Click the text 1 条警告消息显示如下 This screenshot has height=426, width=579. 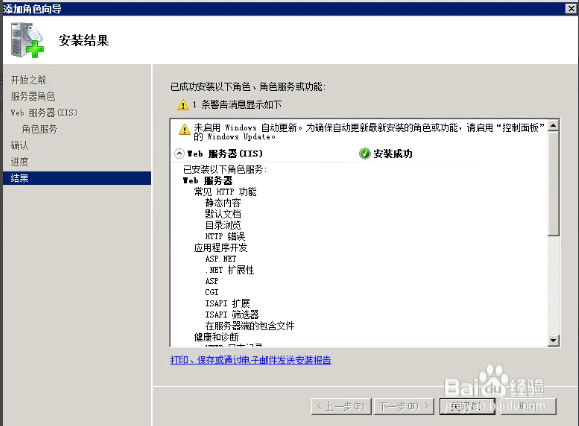[x=237, y=105]
